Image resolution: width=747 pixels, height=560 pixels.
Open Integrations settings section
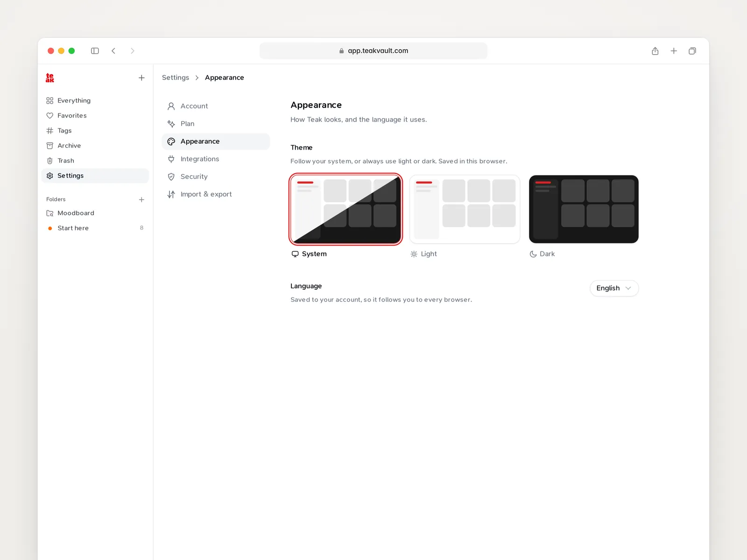pyautogui.click(x=216, y=159)
